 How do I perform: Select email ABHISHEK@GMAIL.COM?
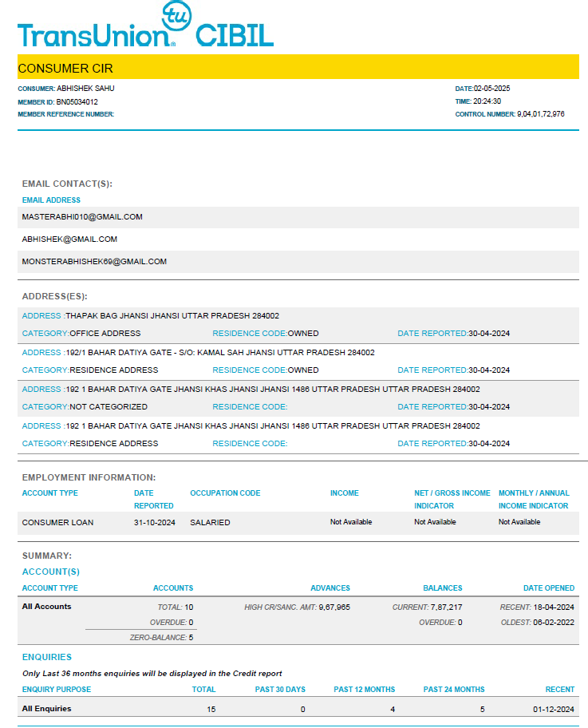tap(69, 239)
